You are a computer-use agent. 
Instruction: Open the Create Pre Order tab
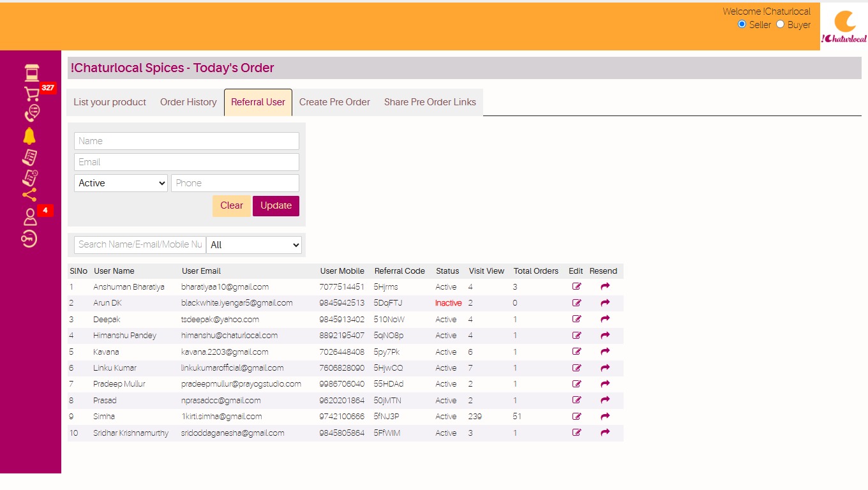click(x=334, y=102)
